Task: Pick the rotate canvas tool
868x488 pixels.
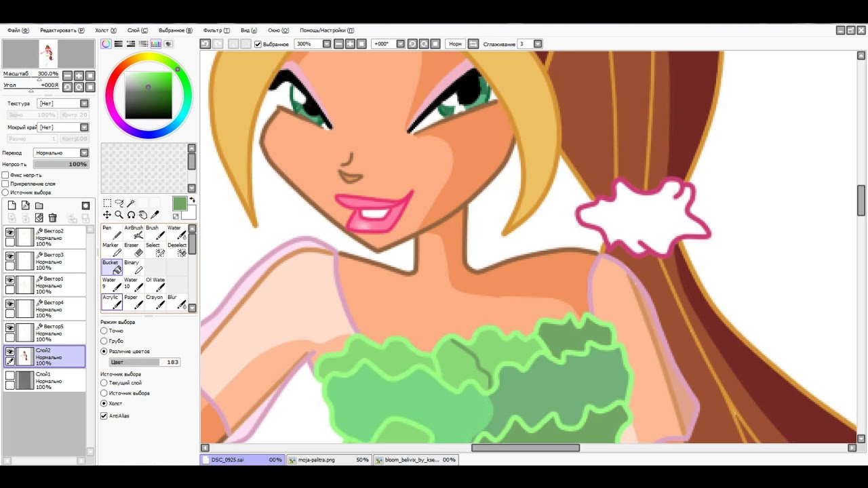Action: click(132, 215)
